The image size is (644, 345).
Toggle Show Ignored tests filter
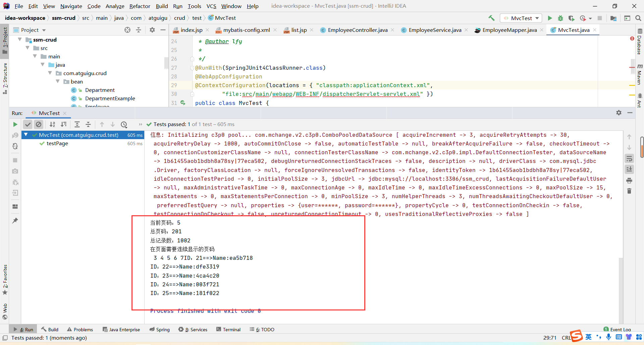(39, 124)
